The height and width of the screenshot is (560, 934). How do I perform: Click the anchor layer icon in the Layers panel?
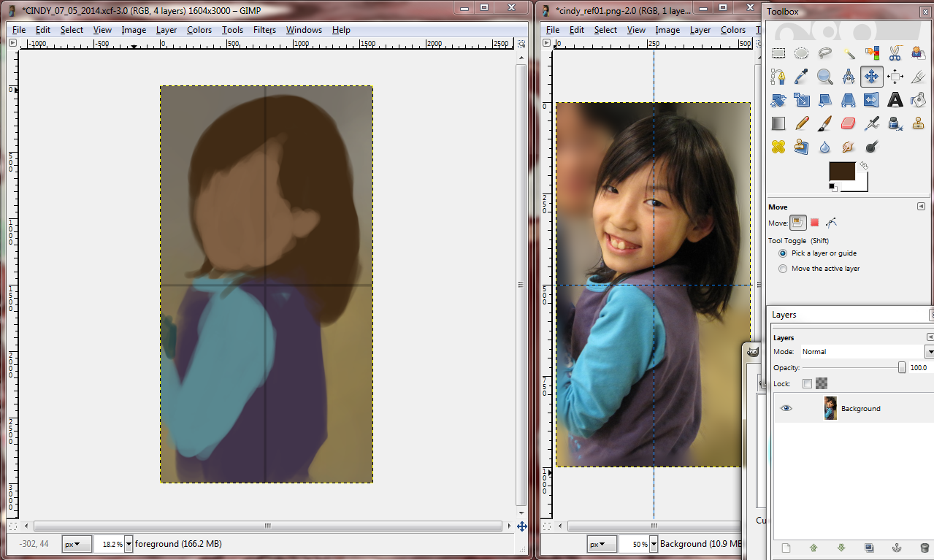point(896,548)
